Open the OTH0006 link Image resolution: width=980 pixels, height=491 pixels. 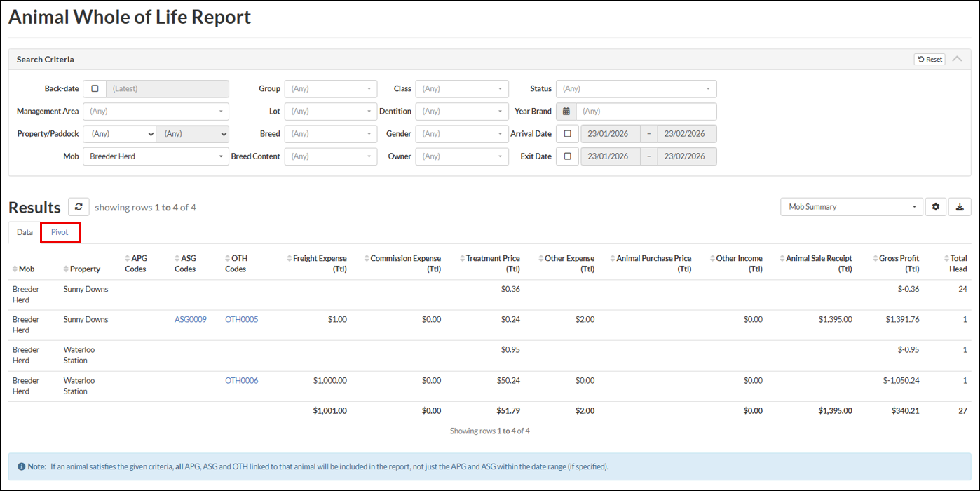[x=241, y=381]
